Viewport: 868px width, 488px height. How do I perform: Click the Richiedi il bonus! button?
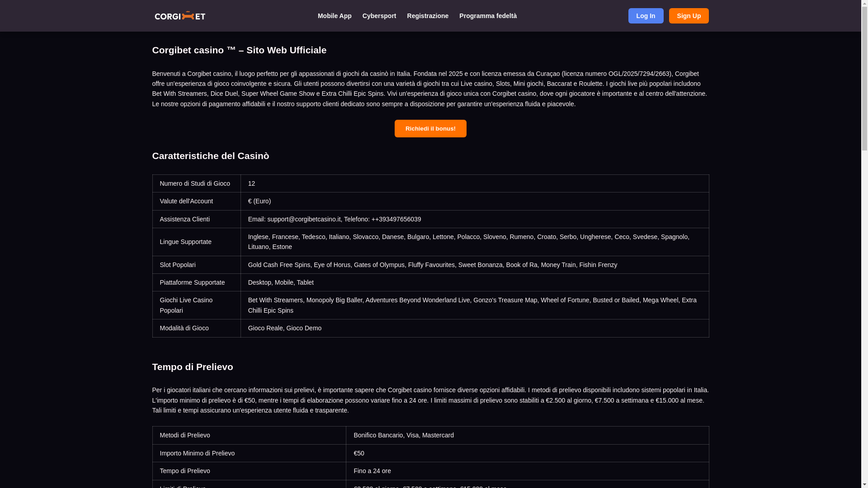coord(430,128)
